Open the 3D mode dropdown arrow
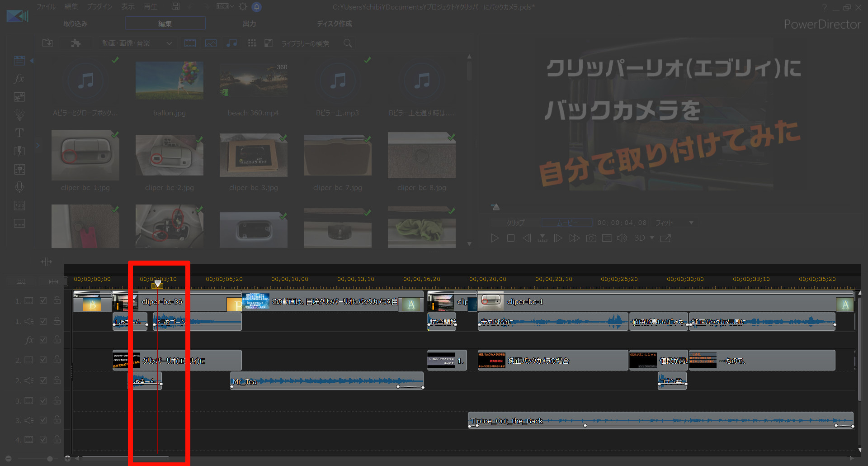 click(x=652, y=238)
